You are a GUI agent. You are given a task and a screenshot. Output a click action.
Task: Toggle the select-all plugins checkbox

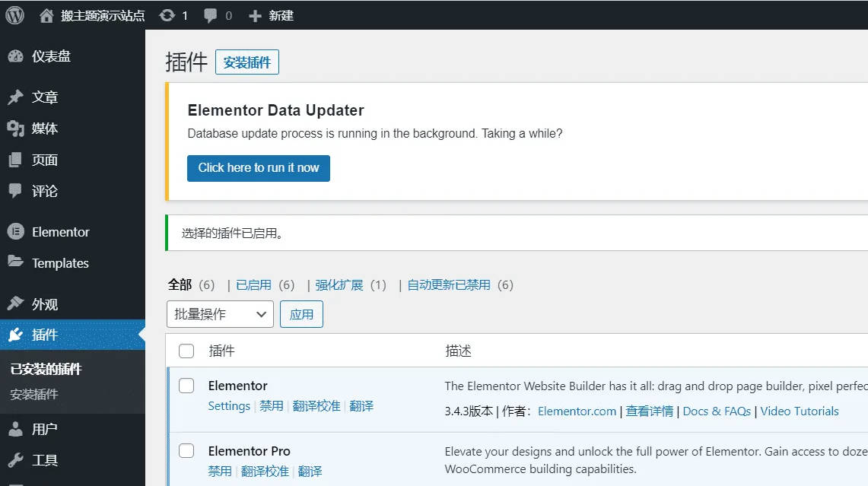(186, 351)
